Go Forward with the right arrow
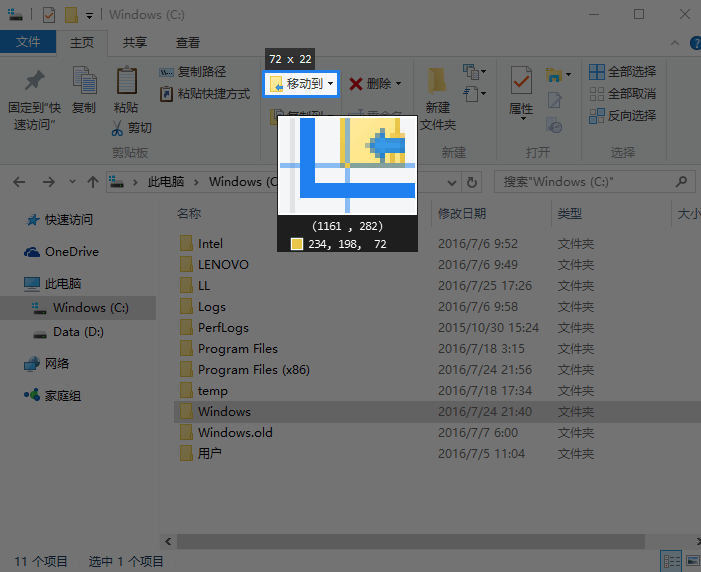701x572 pixels. pos(48,182)
